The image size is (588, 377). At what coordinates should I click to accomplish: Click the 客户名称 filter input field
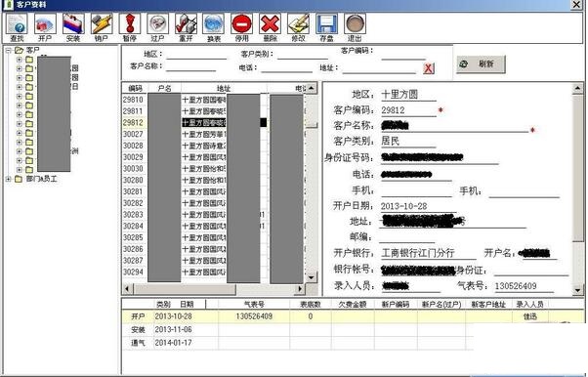click(190, 66)
